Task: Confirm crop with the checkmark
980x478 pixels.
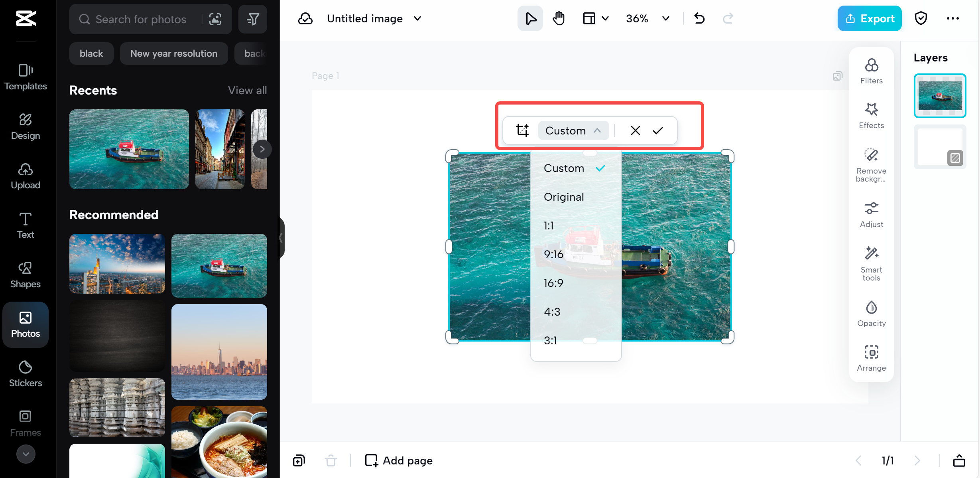Action: point(658,130)
